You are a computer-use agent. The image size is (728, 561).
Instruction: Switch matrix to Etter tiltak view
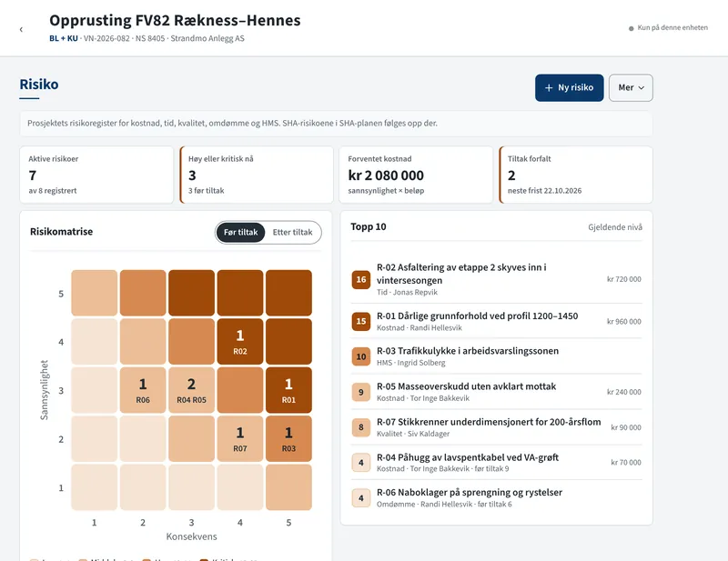(x=292, y=232)
